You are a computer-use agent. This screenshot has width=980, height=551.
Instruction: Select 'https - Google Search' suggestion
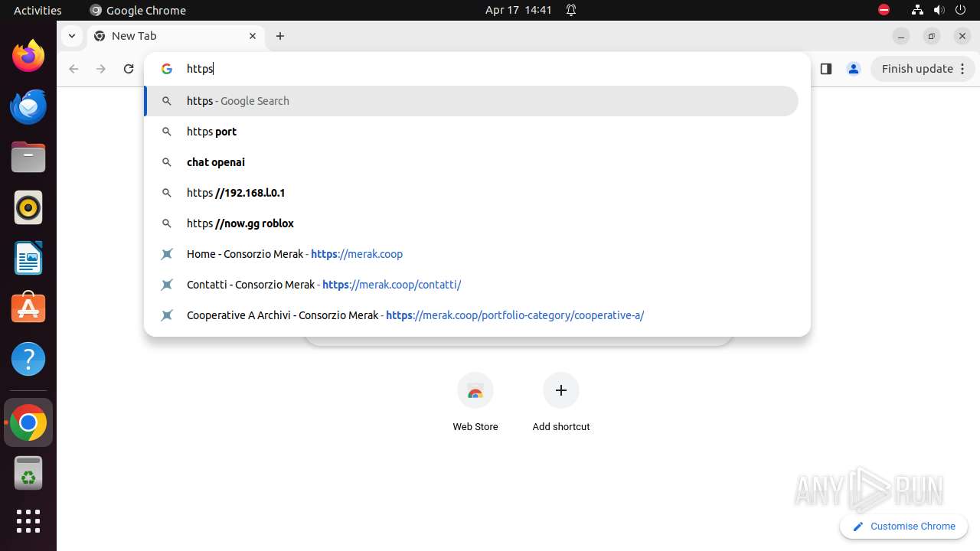point(471,101)
